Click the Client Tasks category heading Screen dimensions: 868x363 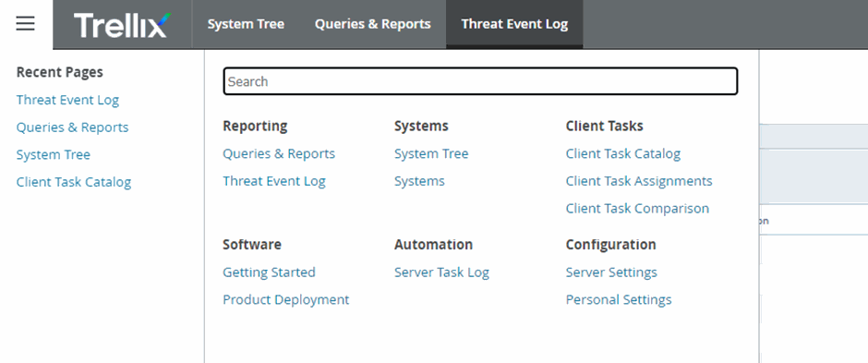tap(605, 127)
